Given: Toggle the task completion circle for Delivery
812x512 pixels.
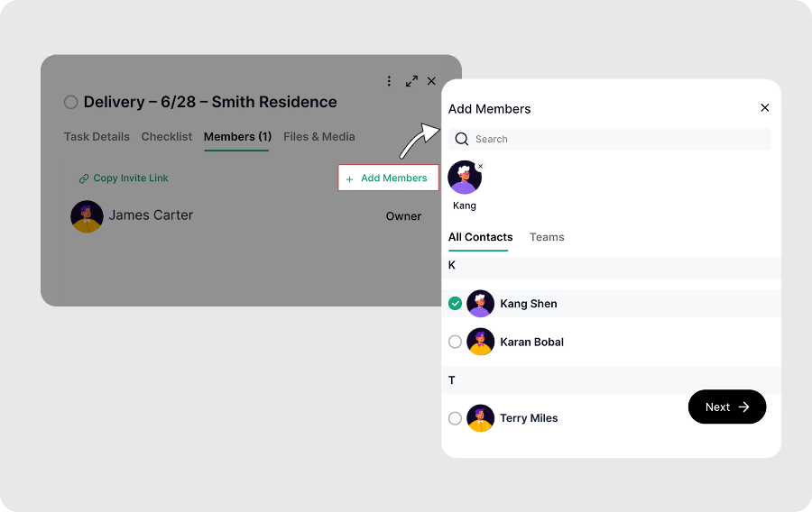Looking at the screenshot, I should (x=70, y=103).
